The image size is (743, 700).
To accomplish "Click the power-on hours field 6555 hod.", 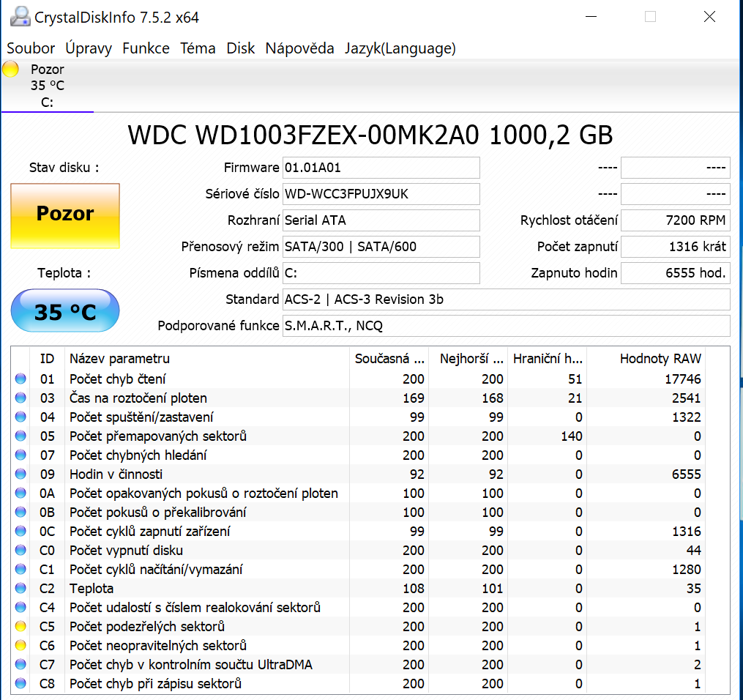I will tap(675, 273).
